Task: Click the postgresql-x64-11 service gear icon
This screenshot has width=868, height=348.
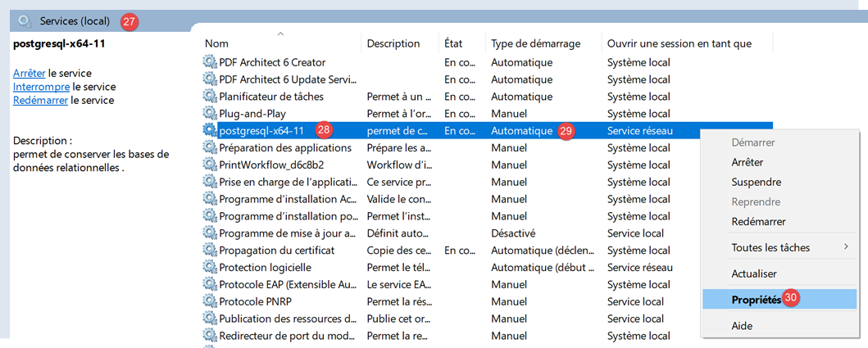Action: pos(210,131)
